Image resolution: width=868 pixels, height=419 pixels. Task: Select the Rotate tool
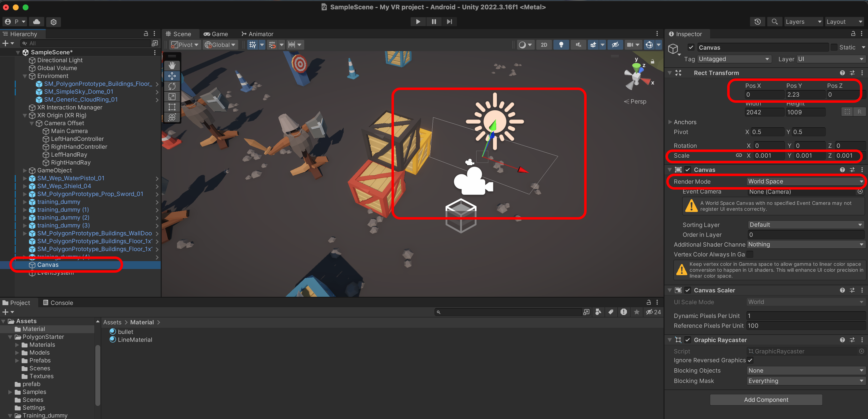(172, 86)
